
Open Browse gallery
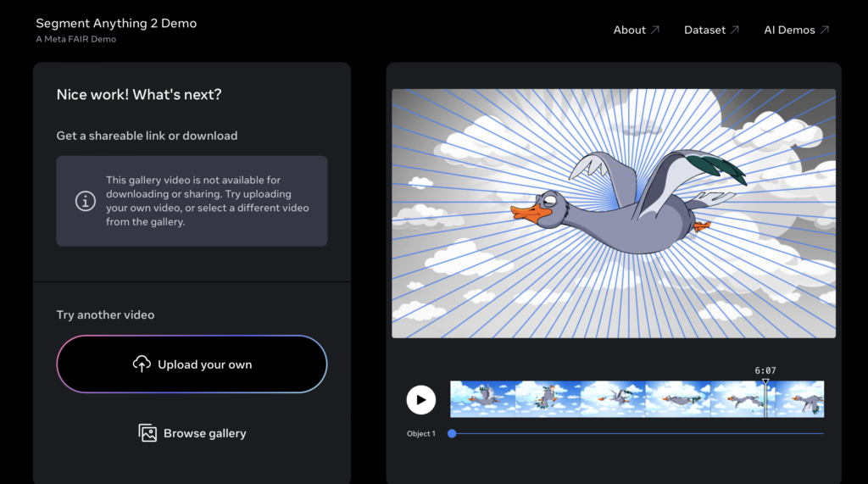click(x=192, y=433)
